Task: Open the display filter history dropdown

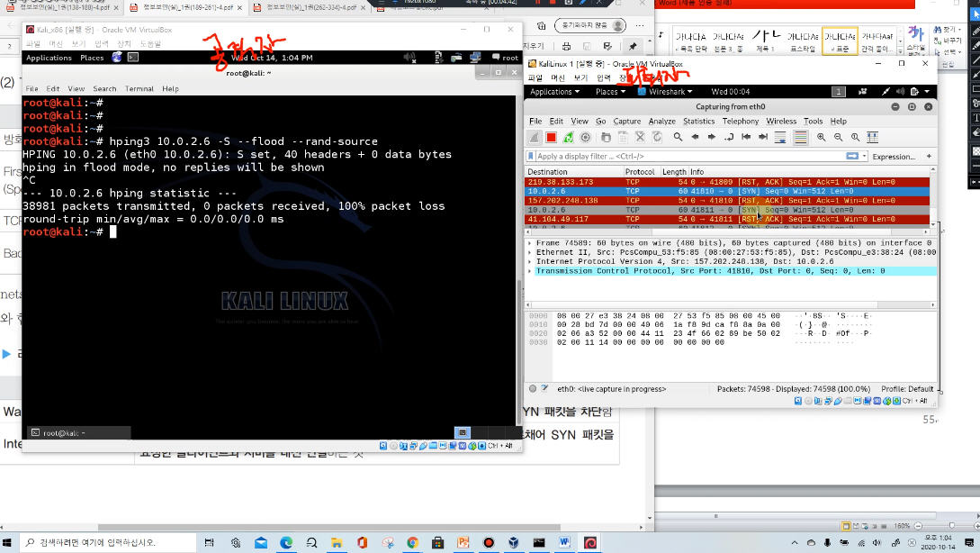Action: tap(865, 157)
